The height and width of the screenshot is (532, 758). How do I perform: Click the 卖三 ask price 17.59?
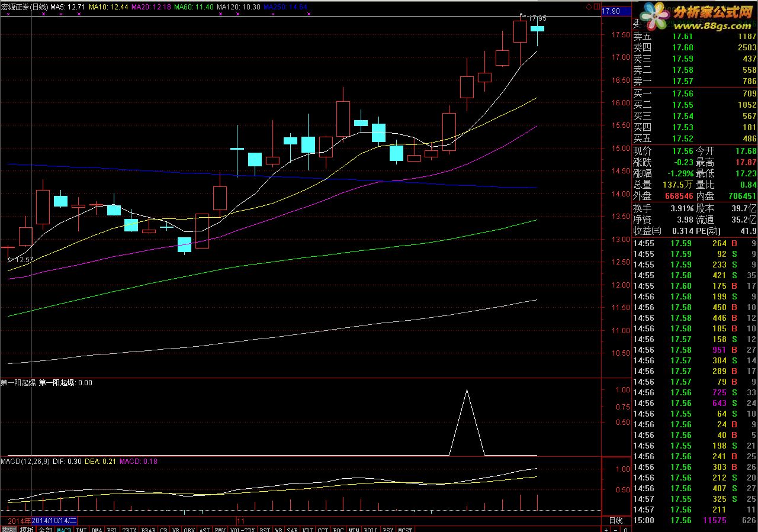[x=682, y=59]
